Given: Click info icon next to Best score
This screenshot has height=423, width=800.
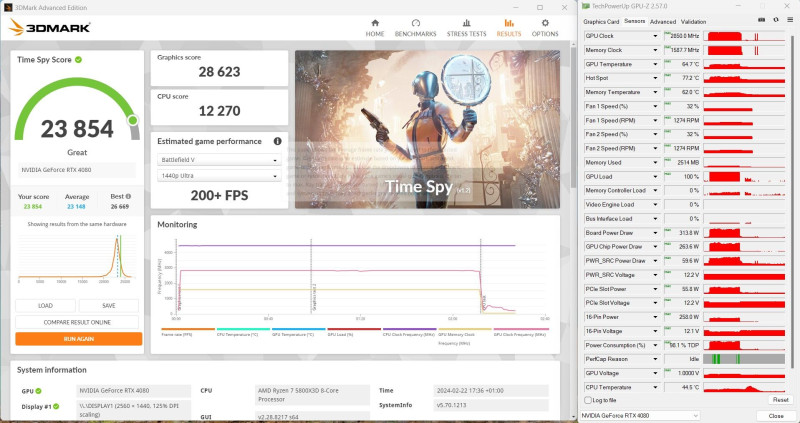Looking at the screenshot, I should pos(128,196).
